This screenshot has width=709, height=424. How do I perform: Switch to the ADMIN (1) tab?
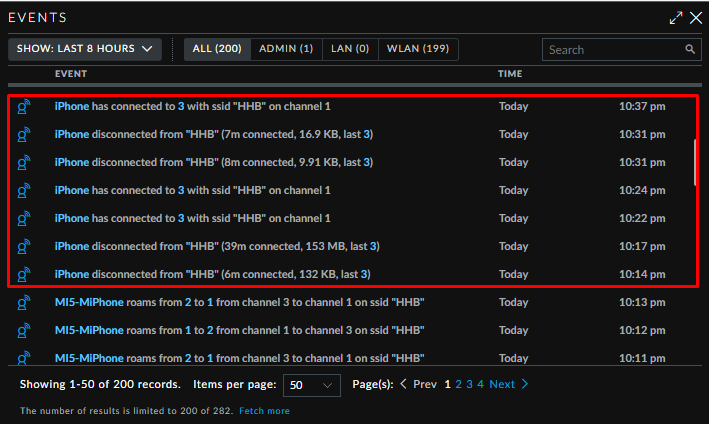[286, 49]
